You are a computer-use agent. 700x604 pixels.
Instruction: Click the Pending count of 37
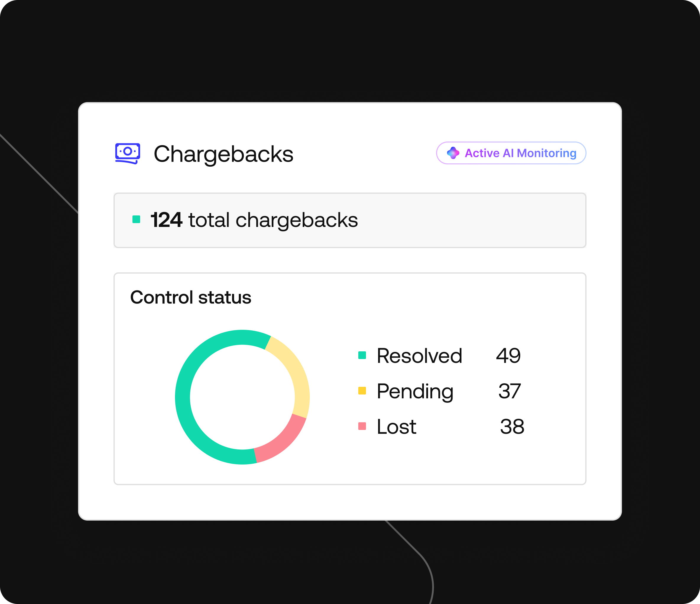(x=510, y=391)
